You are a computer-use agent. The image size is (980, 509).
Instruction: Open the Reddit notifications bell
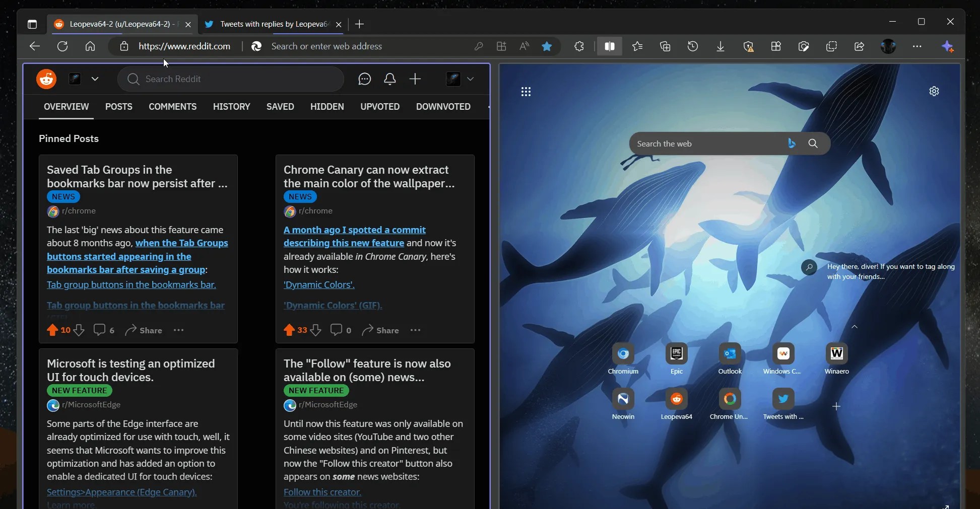tap(390, 79)
